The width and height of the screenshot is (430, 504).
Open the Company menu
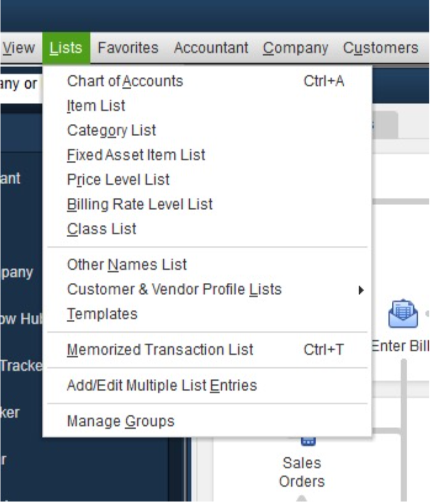[x=295, y=48]
